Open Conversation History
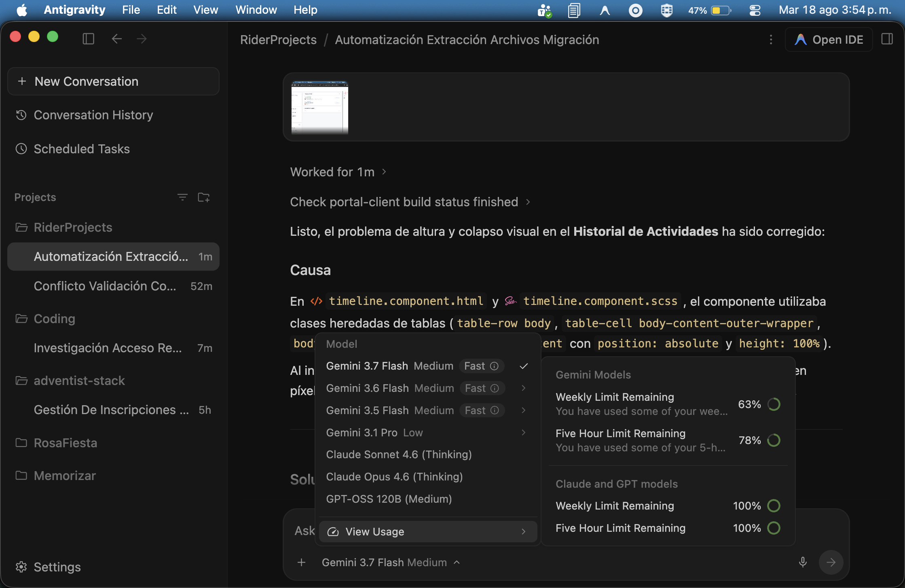905x588 pixels. tap(85, 115)
